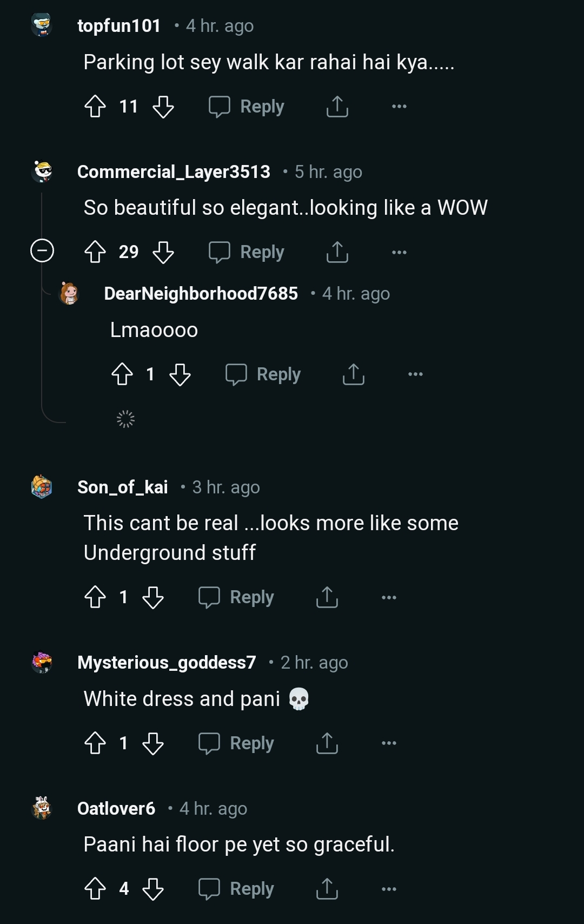Viewport: 584px width, 924px height.
Task: Open more options on Mysterious_goddess7's comment
Action: click(x=389, y=743)
